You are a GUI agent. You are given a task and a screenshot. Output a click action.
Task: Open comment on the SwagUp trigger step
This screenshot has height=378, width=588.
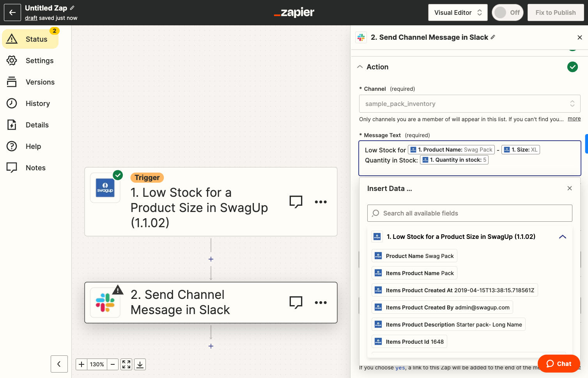(296, 202)
